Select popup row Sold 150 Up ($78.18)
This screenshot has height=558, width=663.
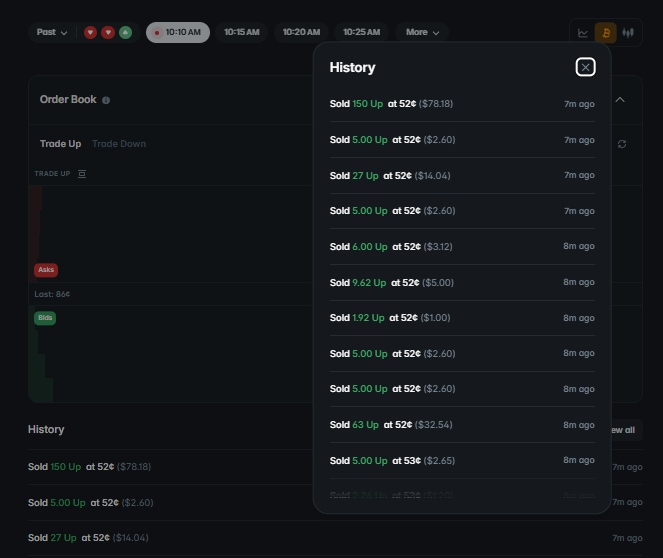click(462, 104)
